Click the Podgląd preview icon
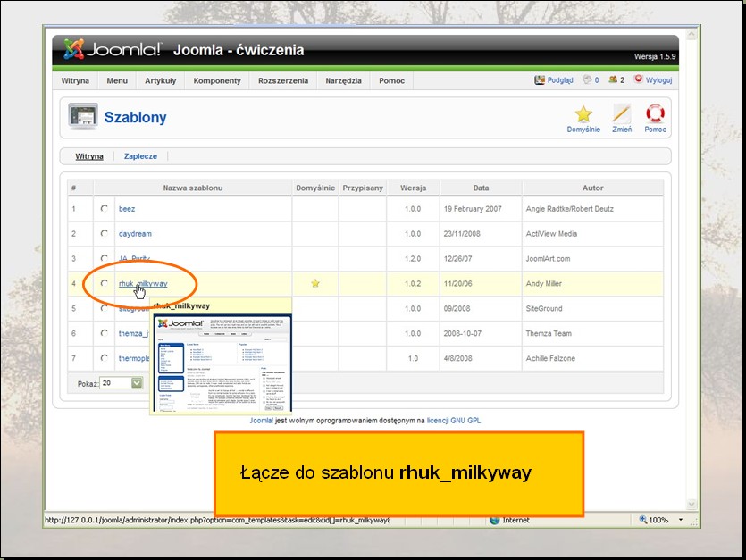746x560 pixels. click(x=540, y=80)
